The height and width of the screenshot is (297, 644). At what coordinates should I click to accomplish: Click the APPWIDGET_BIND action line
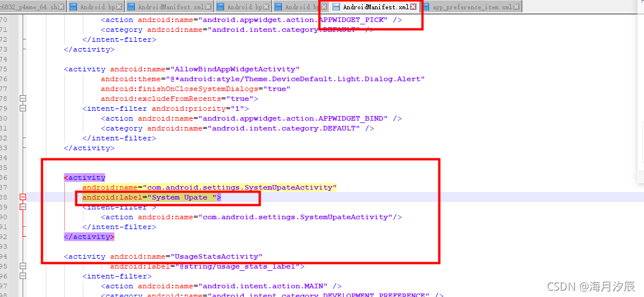[x=251, y=118]
